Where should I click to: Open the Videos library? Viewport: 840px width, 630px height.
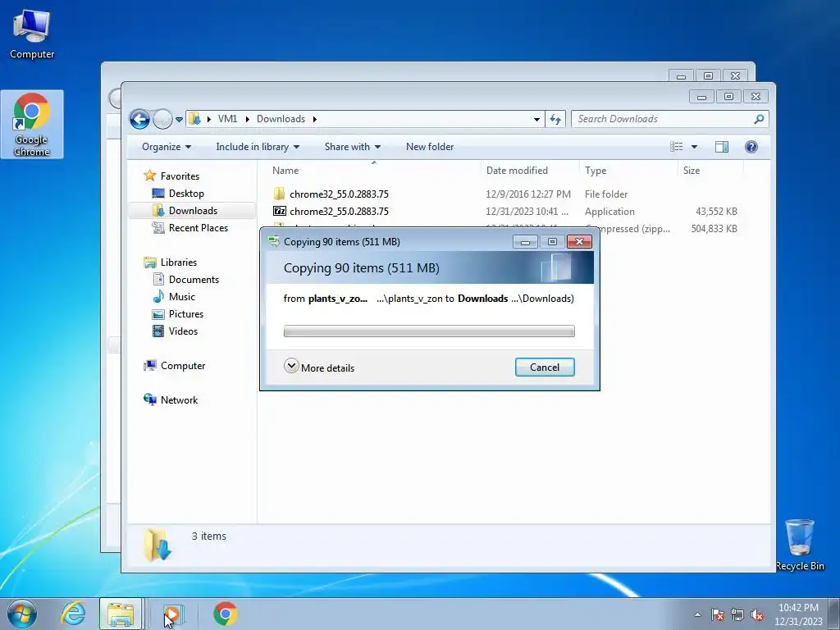click(183, 331)
